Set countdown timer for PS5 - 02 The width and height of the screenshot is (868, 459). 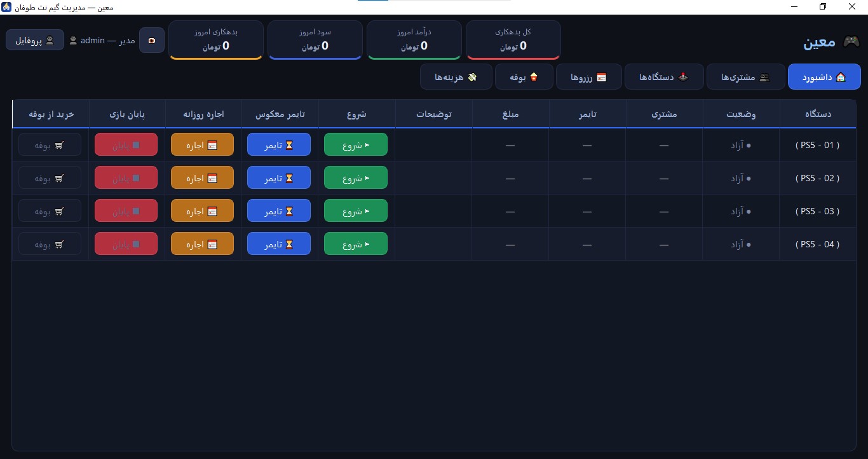click(279, 177)
